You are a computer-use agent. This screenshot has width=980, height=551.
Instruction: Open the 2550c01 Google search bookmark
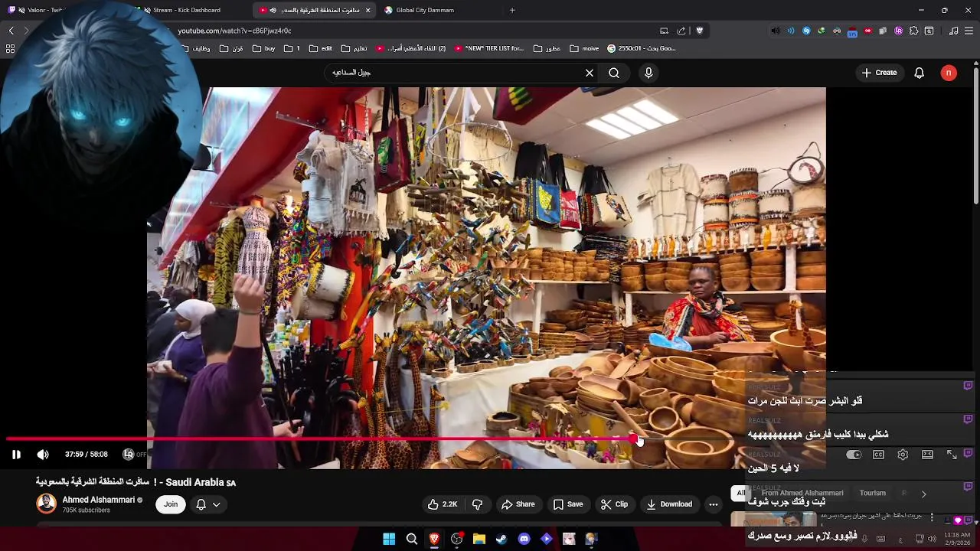click(641, 48)
